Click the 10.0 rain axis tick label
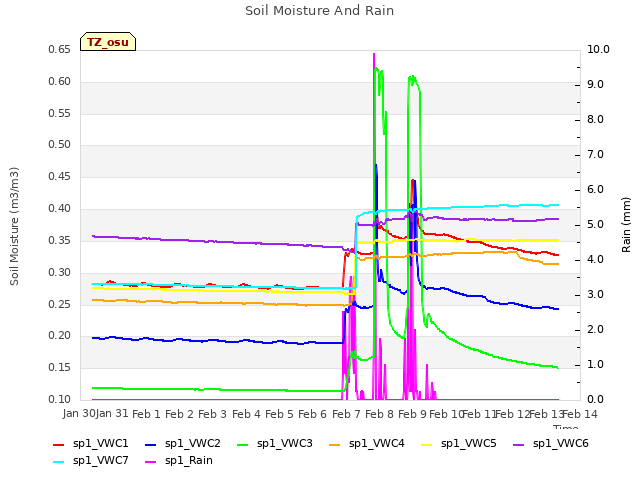Viewport: 640px width, 480px height. [x=598, y=49]
